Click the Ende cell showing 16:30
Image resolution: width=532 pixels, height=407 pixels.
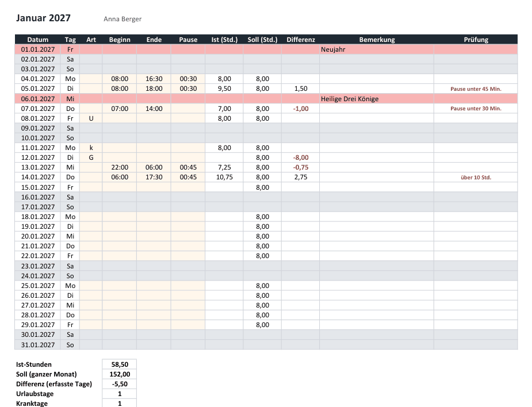click(x=154, y=79)
